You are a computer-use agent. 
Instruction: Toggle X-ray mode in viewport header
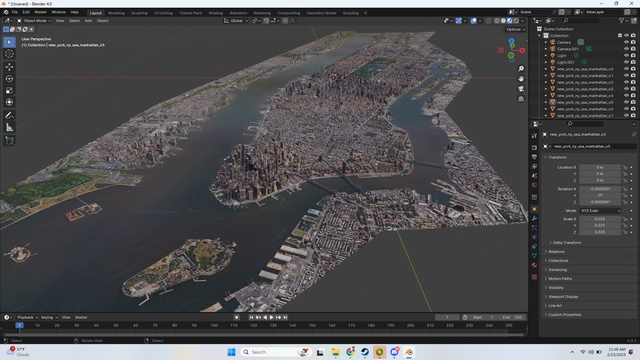coord(489,20)
